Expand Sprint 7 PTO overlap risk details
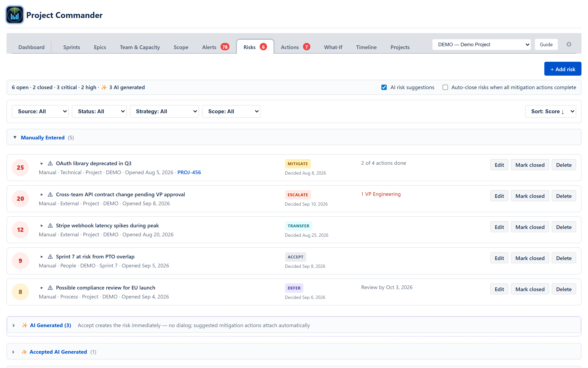 pyautogui.click(x=42, y=257)
